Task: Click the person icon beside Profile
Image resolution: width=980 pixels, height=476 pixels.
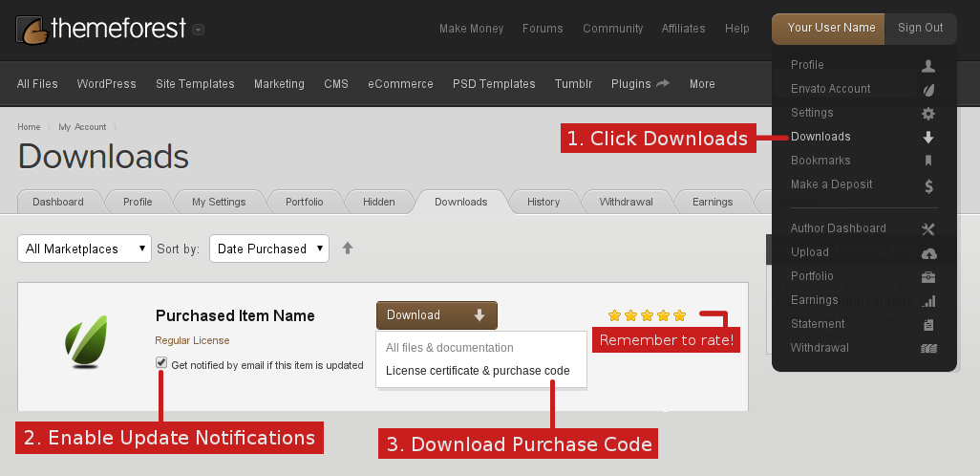Action: coord(927,66)
